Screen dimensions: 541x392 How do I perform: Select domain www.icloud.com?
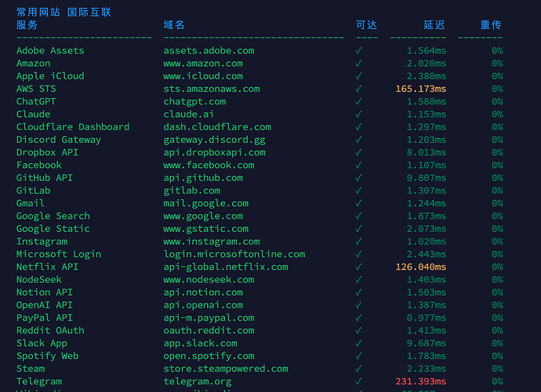tap(203, 76)
